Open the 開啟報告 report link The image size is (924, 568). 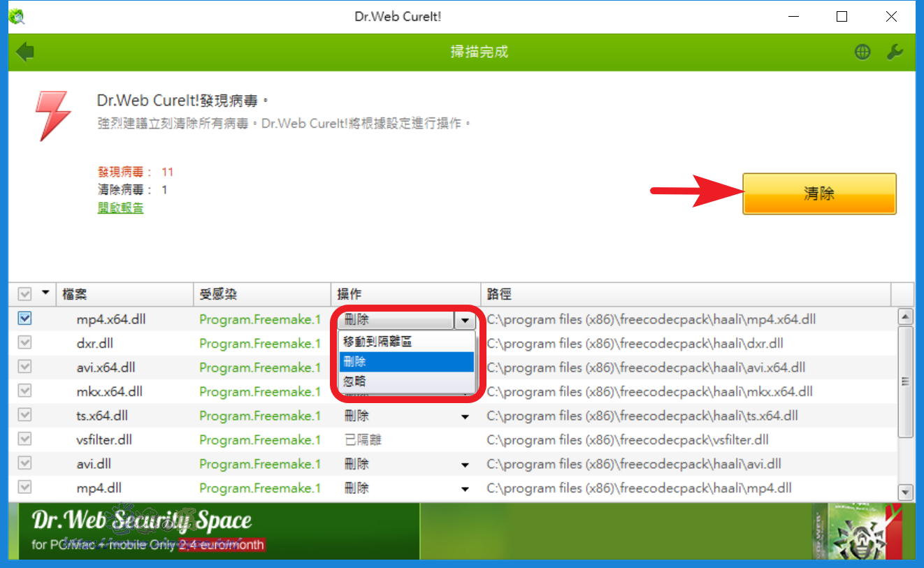click(120, 207)
